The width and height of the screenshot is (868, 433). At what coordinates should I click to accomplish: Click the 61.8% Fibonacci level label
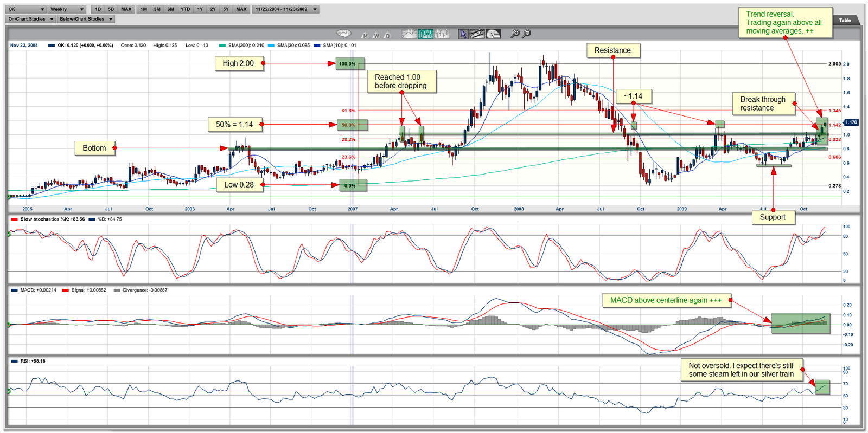coord(348,111)
